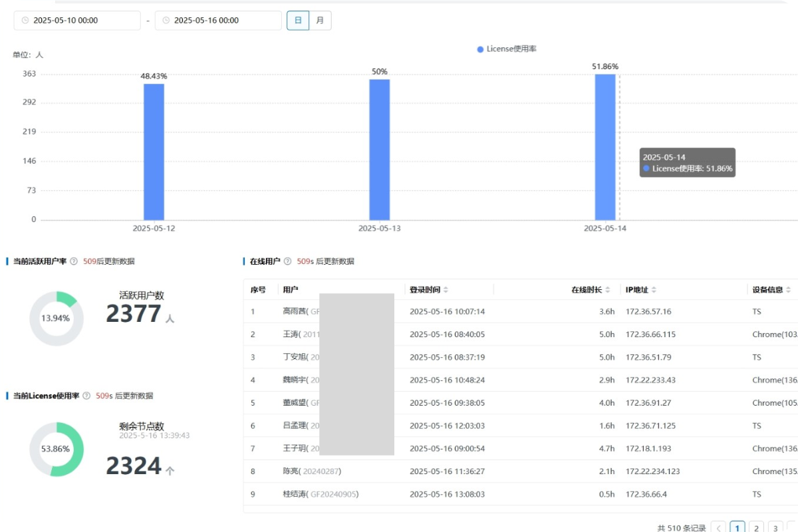The image size is (798, 532).
Task: Click the clock icon in start date field
Action: point(25,21)
